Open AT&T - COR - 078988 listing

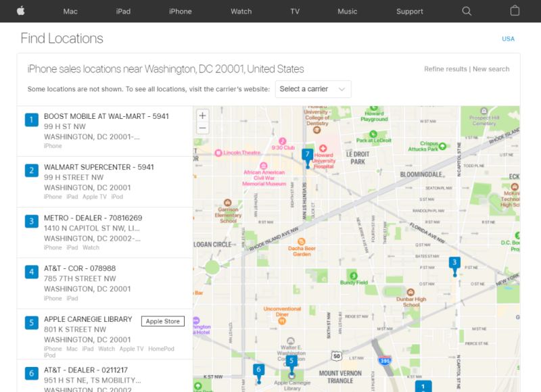click(80, 268)
